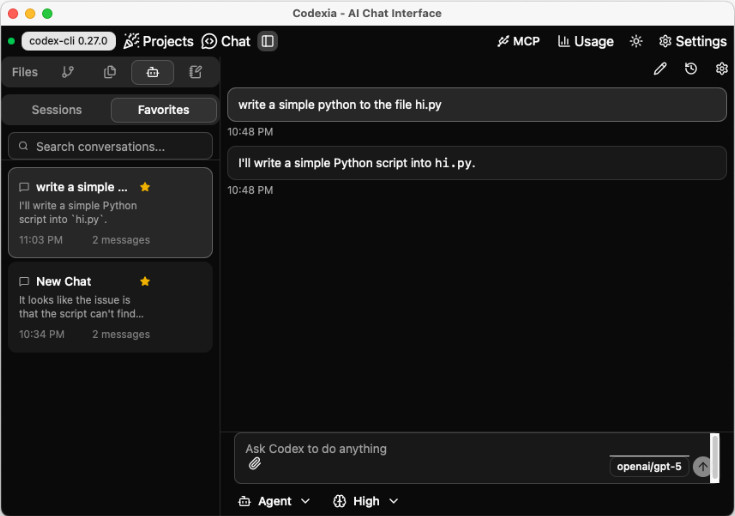This screenshot has width=735, height=516.
Task: Toggle the sidebar panel icon
Action: (x=268, y=41)
